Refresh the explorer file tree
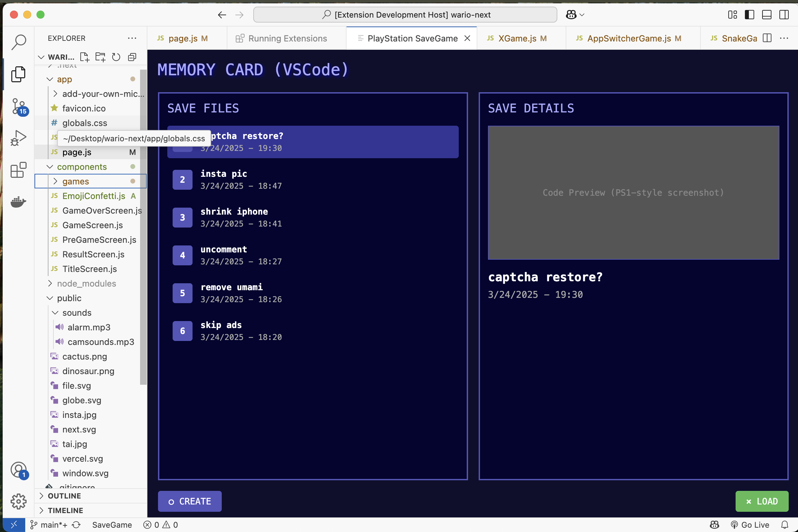Image resolution: width=798 pixels, height=532 pixels. tap(116, 57)
